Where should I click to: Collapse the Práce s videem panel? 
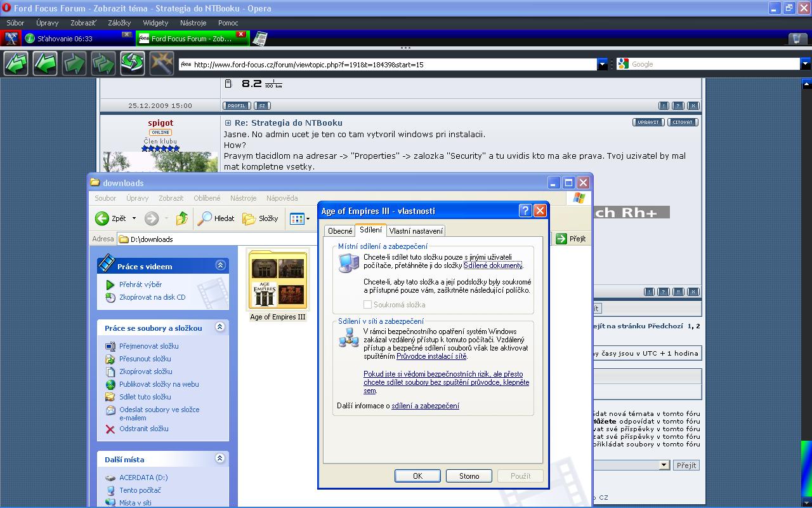[x=220, y=265]
